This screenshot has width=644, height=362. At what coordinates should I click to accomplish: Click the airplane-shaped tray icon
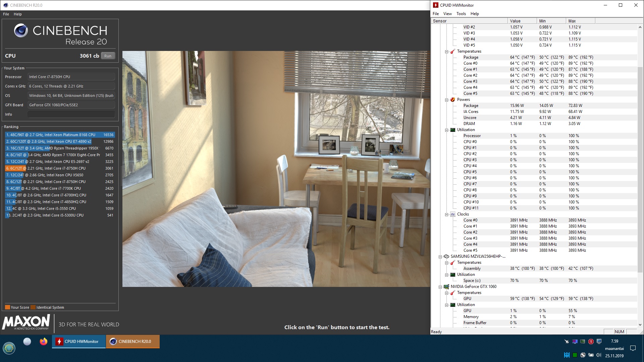[567, 342]
